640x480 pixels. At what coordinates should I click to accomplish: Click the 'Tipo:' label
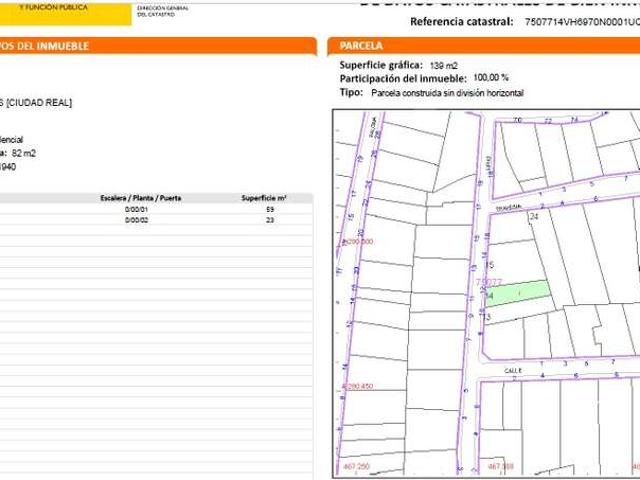(351, 92)
